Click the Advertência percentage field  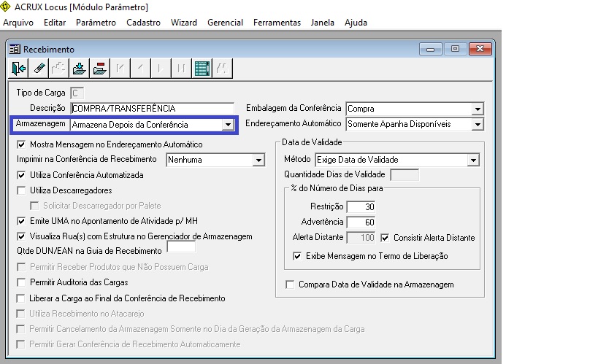361,222
